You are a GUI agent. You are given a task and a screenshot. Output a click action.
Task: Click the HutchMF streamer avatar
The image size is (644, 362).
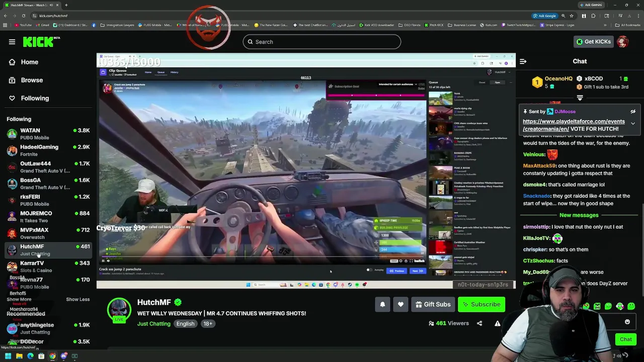[x=119, y=310]
